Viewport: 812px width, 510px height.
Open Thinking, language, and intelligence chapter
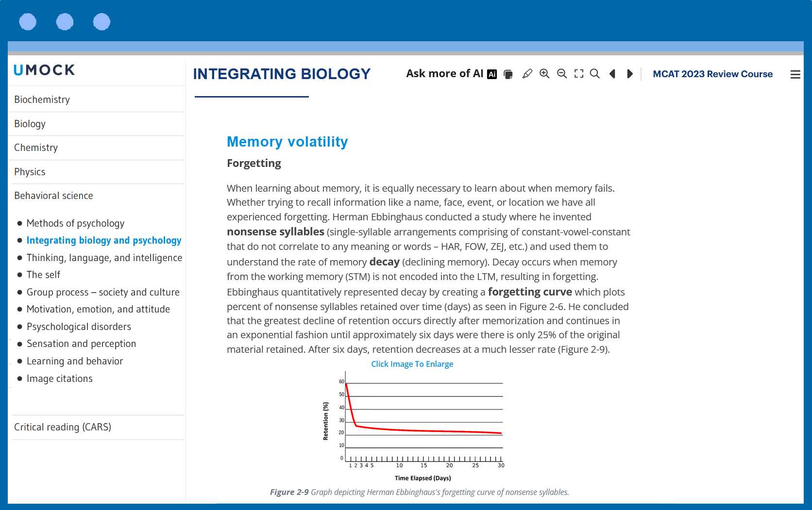click(104, 258)
